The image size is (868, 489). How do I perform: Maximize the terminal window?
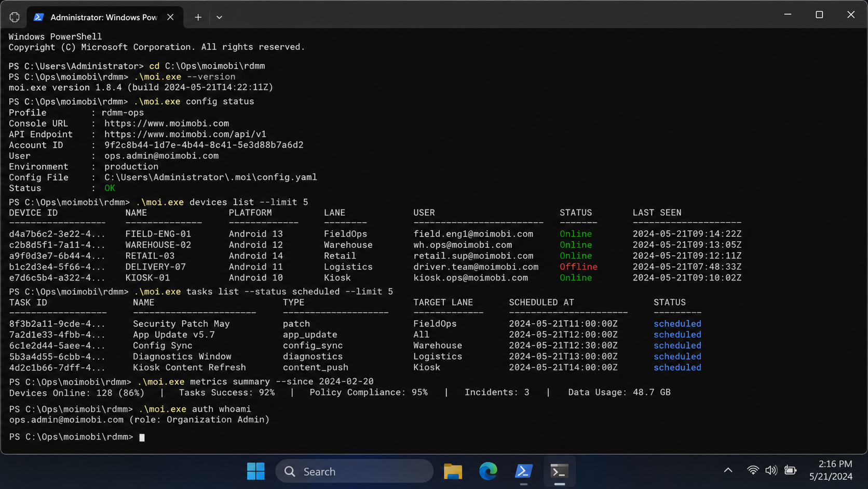pos(819,15)
